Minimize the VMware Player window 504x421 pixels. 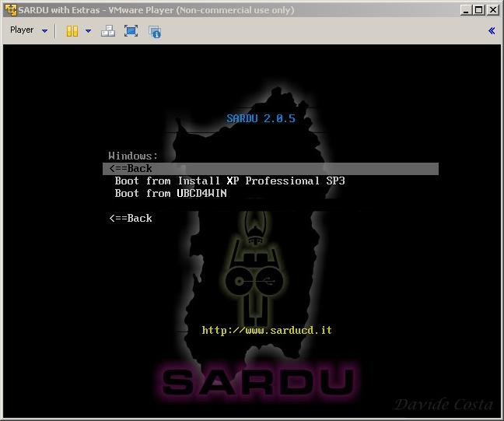click(x=466, y=10)
